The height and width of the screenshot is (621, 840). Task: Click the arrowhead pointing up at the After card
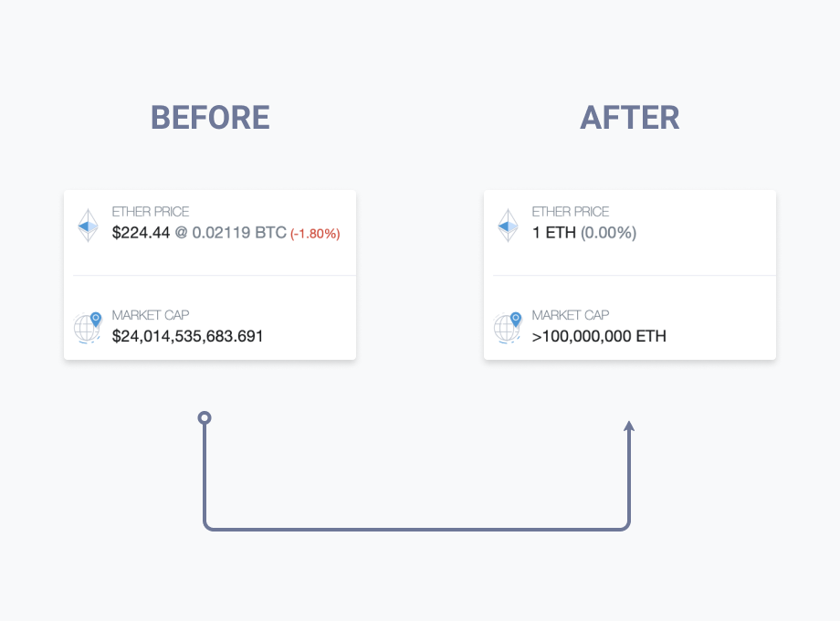(629, 426)
